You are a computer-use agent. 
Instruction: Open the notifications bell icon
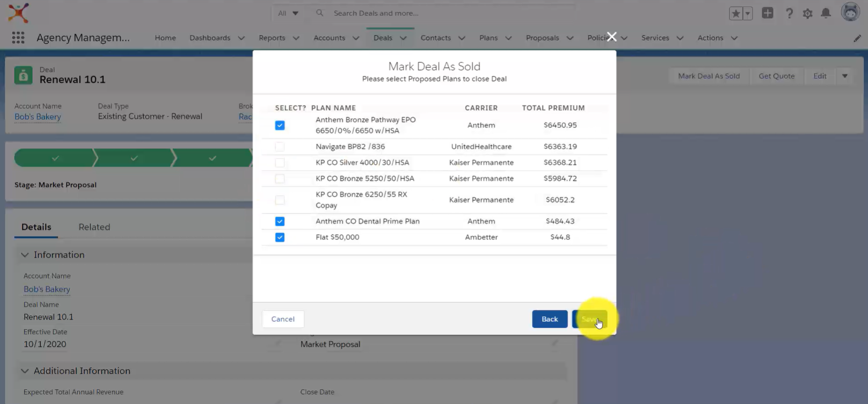coord(826,13)
